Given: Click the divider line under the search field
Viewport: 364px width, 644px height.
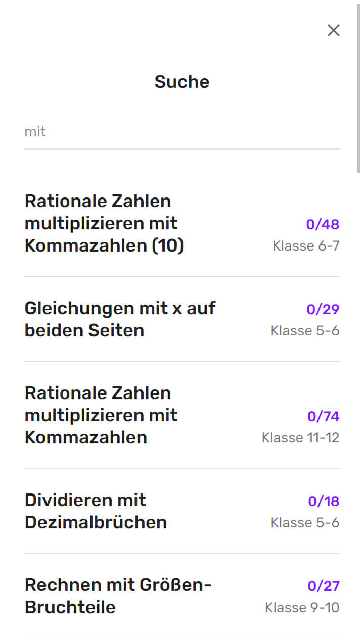Looking at the screenshot, I should coord(181,149).
